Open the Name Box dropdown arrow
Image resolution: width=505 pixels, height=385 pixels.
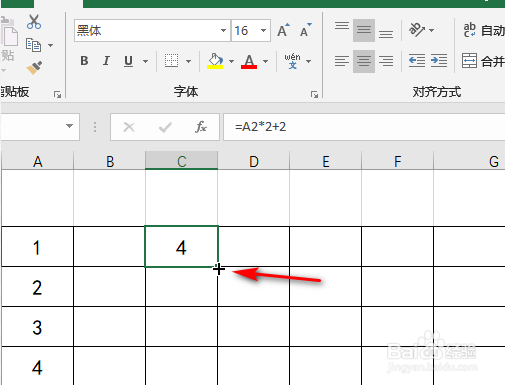tap(69, 126)
